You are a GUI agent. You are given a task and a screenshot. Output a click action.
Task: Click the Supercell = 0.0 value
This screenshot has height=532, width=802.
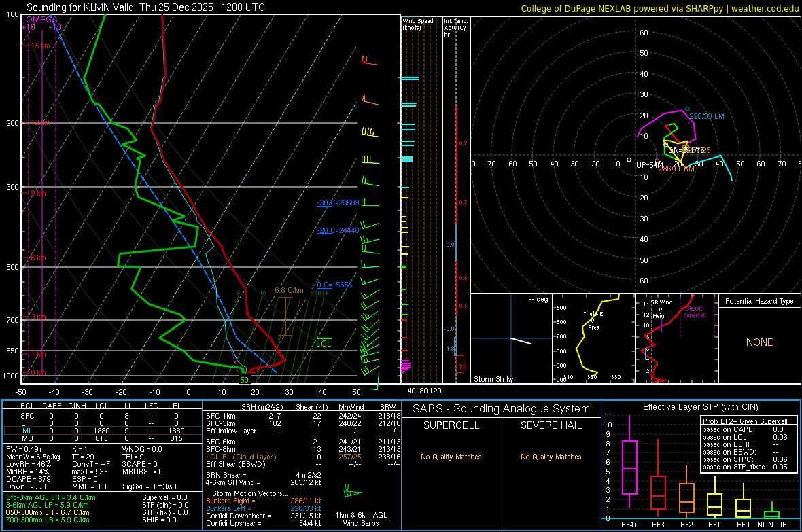pyautogui.click(x=164, y=497)
